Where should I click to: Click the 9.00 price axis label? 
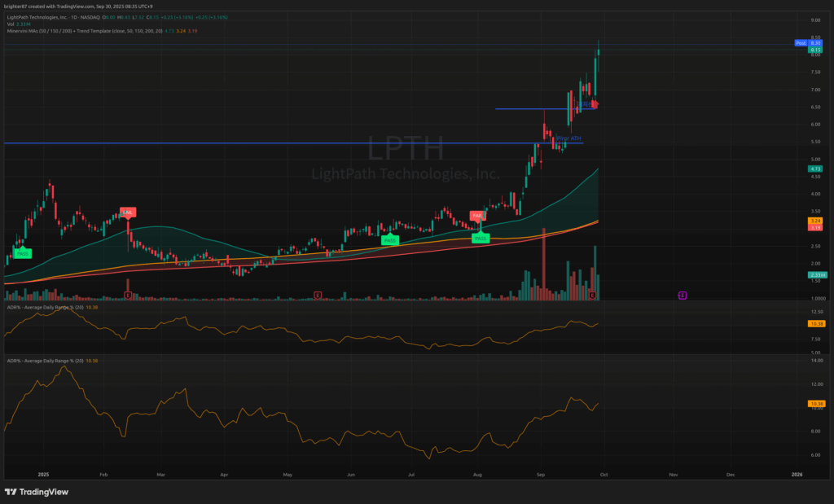815,20
